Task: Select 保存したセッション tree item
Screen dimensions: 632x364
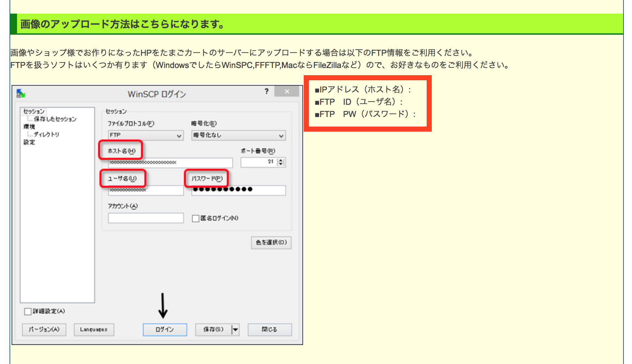Action: click(55, 119)
